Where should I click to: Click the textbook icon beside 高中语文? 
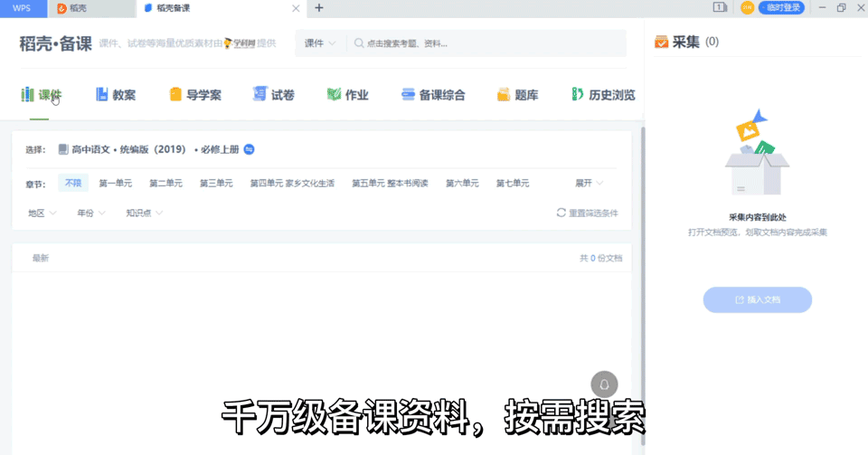[x=63, y=149]
